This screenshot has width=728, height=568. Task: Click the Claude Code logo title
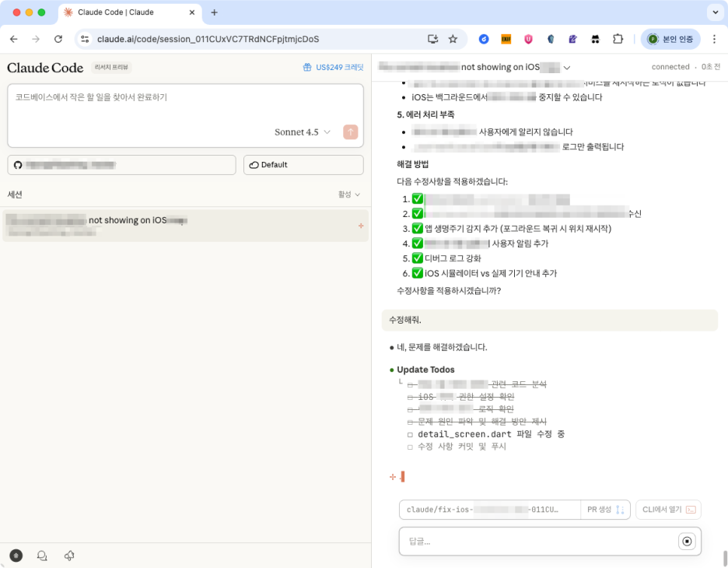pyautogui.click(x=45, y=68)
